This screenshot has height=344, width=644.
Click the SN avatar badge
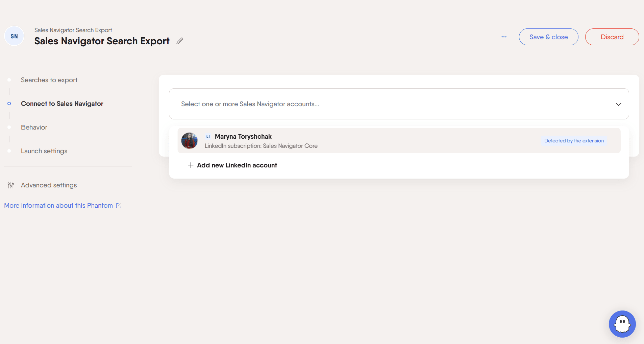point(14,36)
